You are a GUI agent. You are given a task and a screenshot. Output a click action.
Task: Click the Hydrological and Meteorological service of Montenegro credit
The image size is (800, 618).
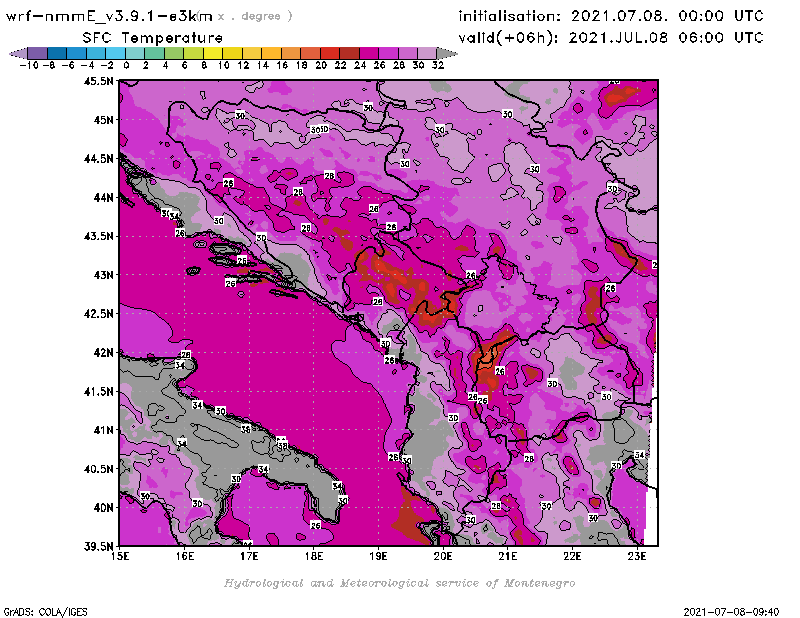(399, 583)
